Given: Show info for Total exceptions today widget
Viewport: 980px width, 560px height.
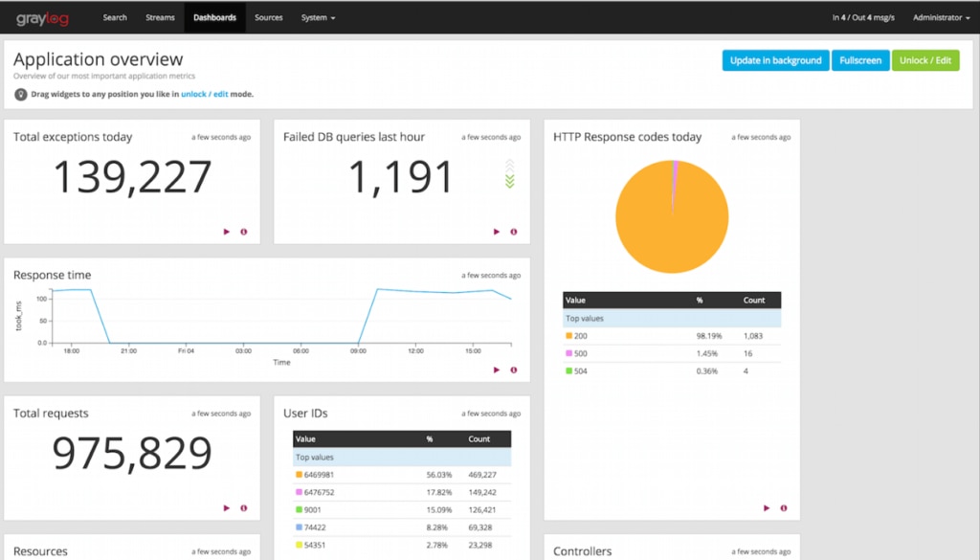Looking at the screenshot, I should point(244,232).
